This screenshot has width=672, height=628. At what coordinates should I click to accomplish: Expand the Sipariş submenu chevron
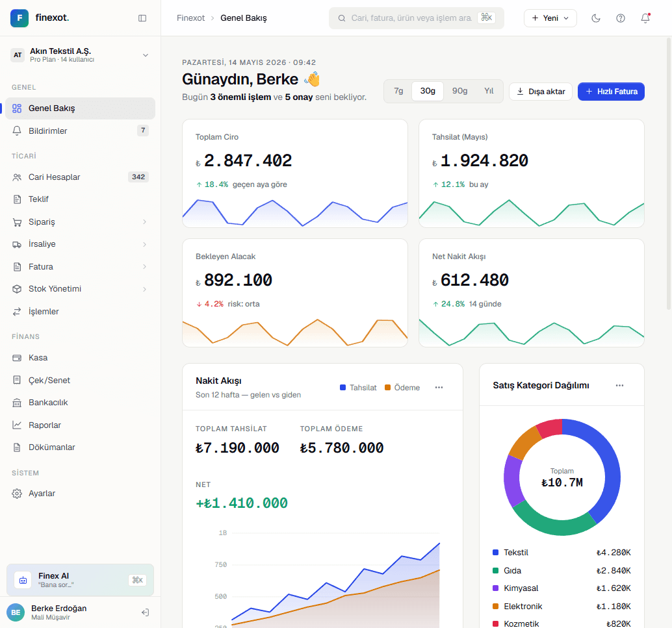pyautogui.click(x=144, y=222)
